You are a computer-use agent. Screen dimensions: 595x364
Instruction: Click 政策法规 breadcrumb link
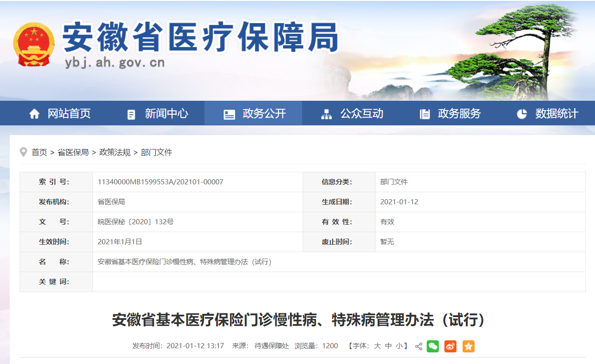click(115, 152)
